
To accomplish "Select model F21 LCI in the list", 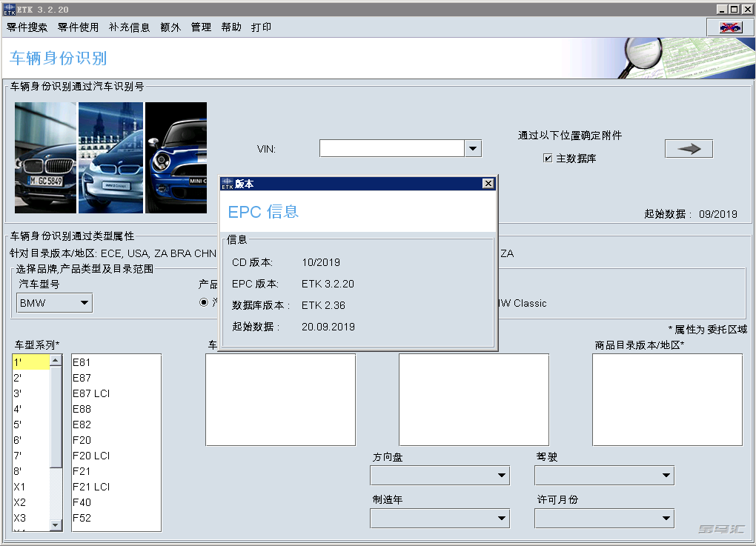I will coord(116,487).
